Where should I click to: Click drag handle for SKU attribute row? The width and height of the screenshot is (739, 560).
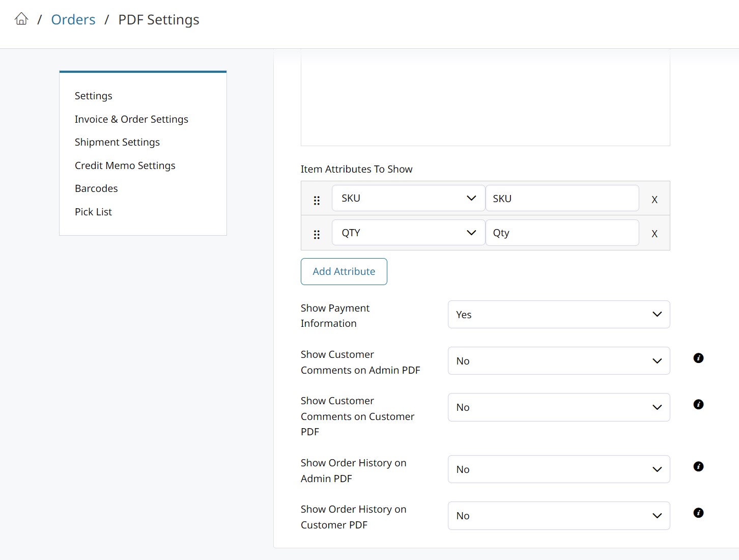(317, 200)
